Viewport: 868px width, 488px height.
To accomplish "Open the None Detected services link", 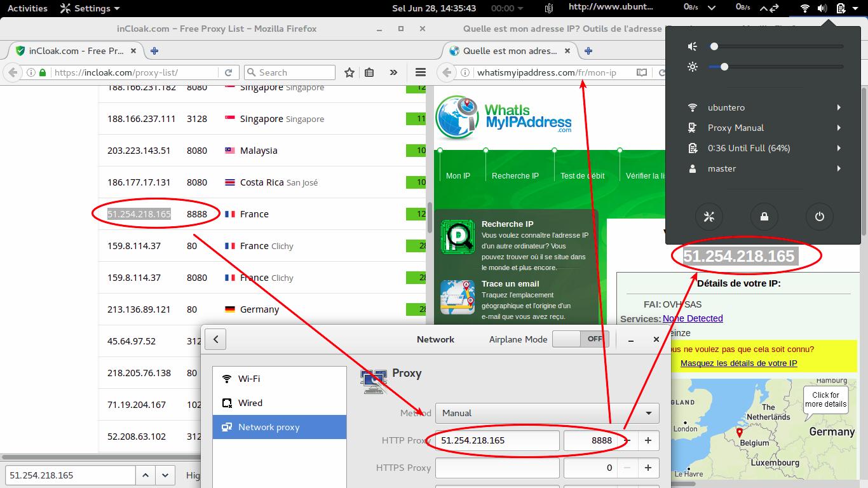I will [693, 318].
